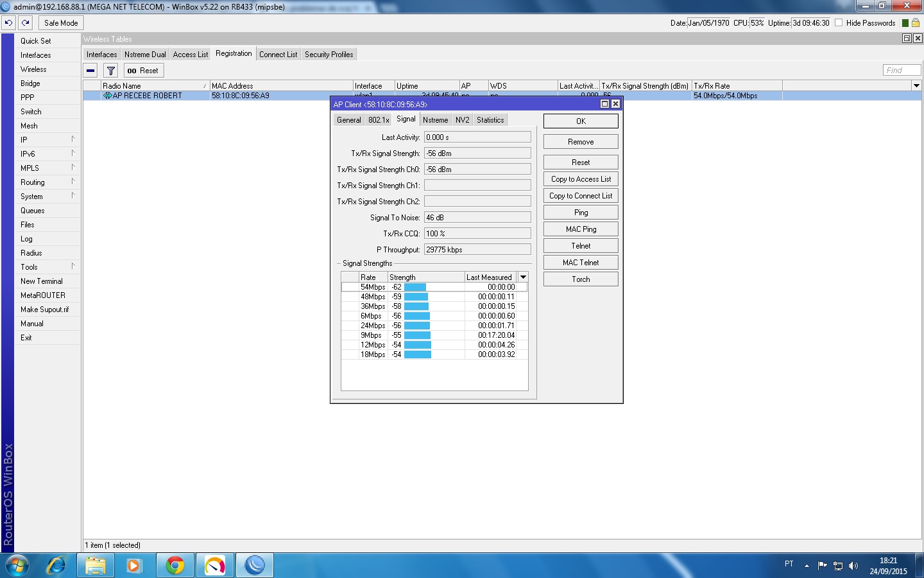Click Copy to Connect List button
This screenshot has height=578, width=924.
click(581, 196)
